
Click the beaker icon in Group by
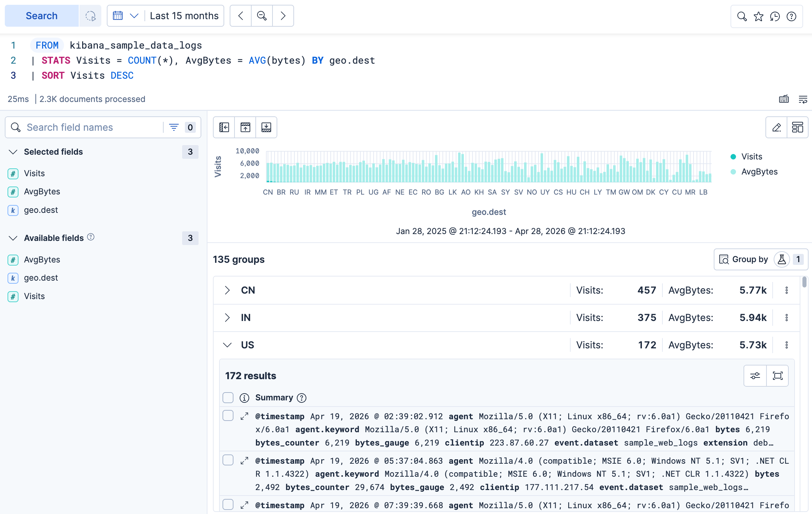[x=782, y=259]
